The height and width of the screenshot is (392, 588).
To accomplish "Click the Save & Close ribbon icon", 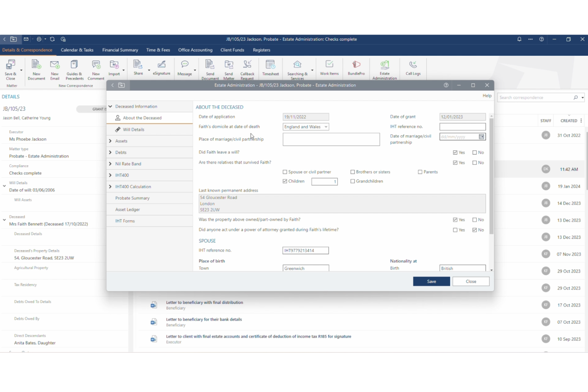I will (x=10, y=70).
